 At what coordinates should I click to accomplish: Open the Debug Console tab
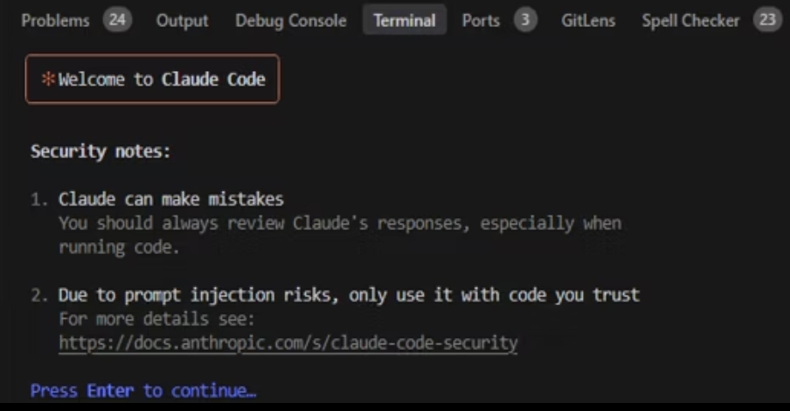(291, 21)
